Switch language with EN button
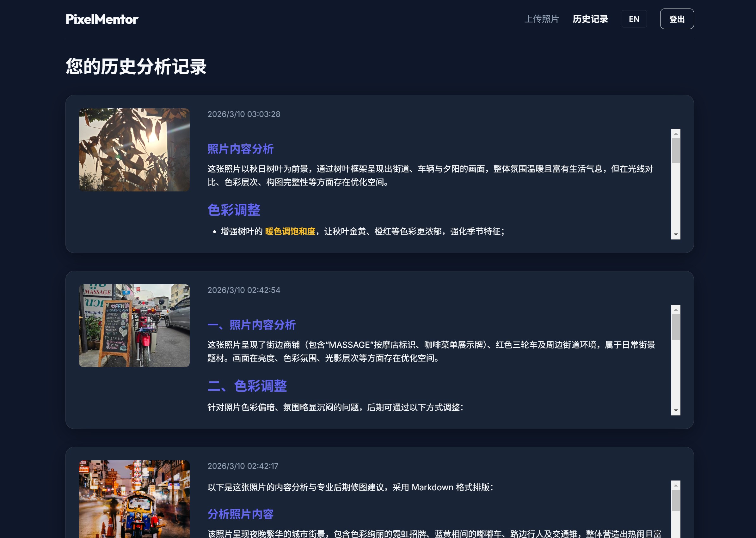The height and width of the screenshot is (538, 756). [x=634, y=19]
